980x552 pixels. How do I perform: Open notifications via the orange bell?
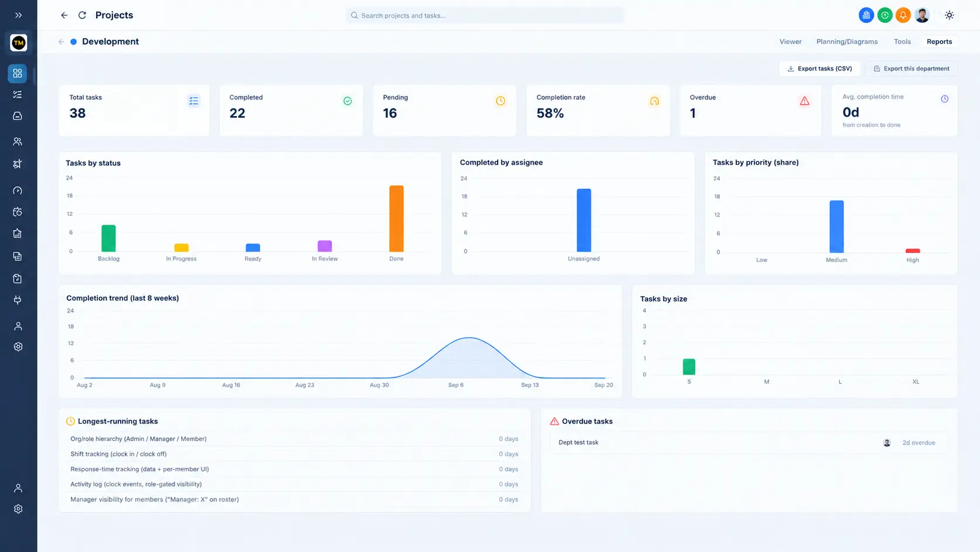coord(903,15)
